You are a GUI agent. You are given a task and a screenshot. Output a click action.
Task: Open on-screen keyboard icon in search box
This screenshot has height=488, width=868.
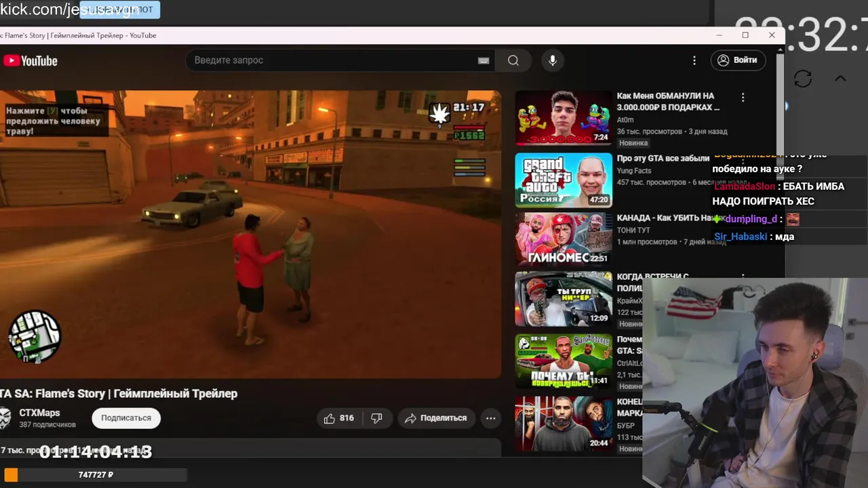tap(484, 60)
